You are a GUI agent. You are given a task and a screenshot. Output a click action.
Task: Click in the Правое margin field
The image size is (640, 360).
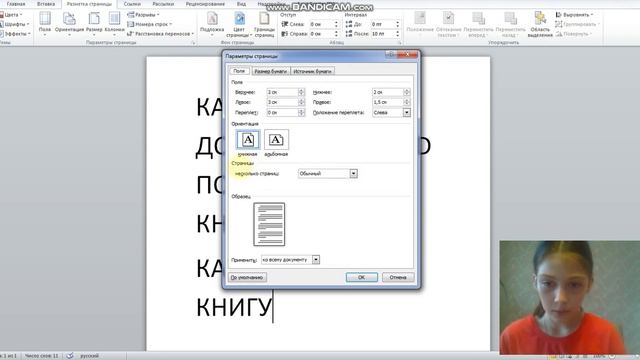[387, 102]
